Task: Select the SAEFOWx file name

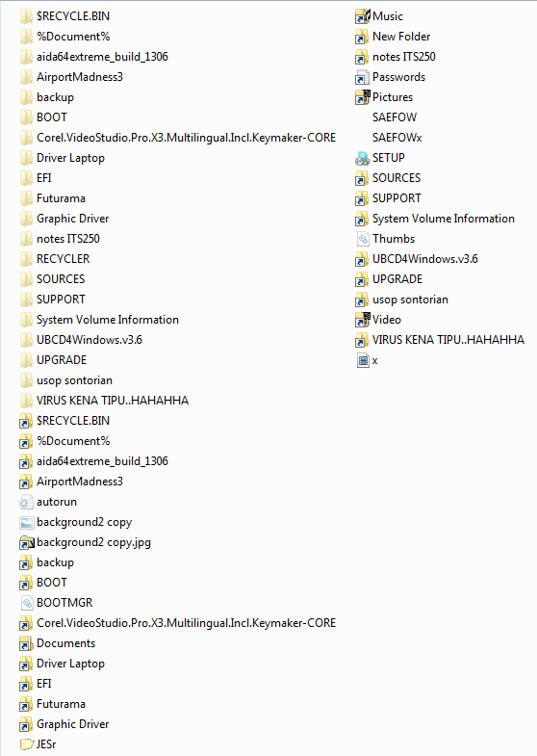Action: tap(396, 138)
